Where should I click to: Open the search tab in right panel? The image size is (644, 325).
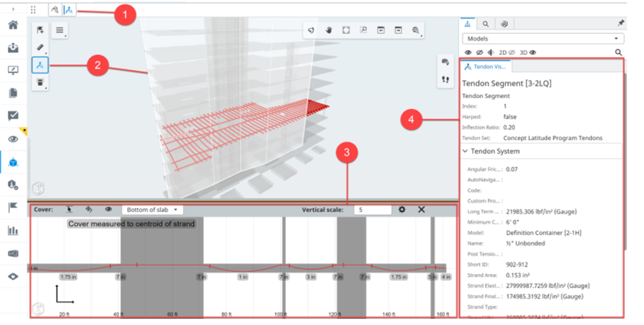[485, 24]
